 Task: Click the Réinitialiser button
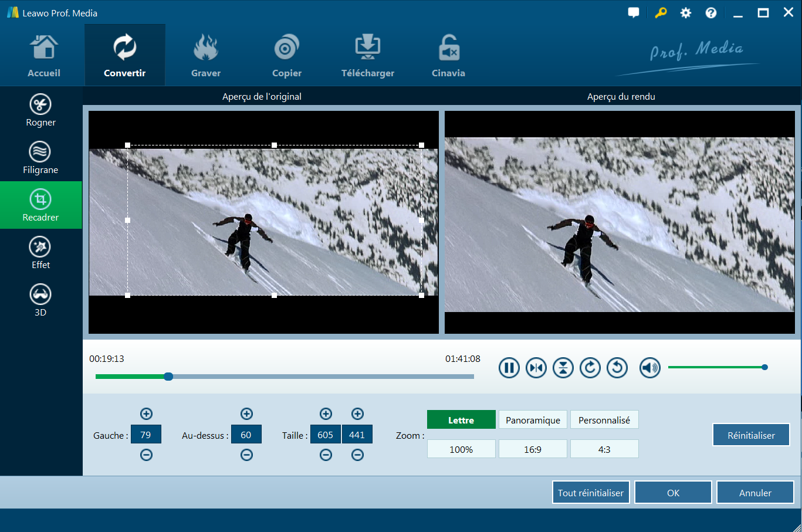[751, 435]
